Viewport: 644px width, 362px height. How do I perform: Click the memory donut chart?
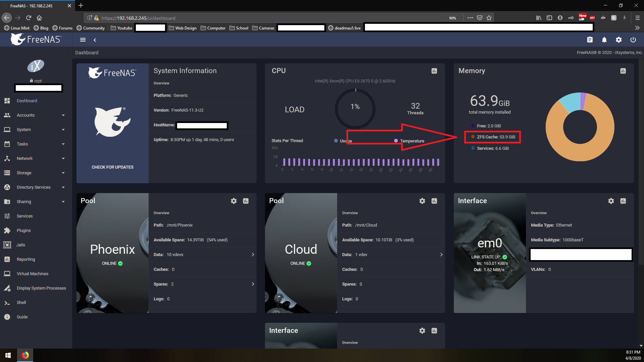[580, 127]
